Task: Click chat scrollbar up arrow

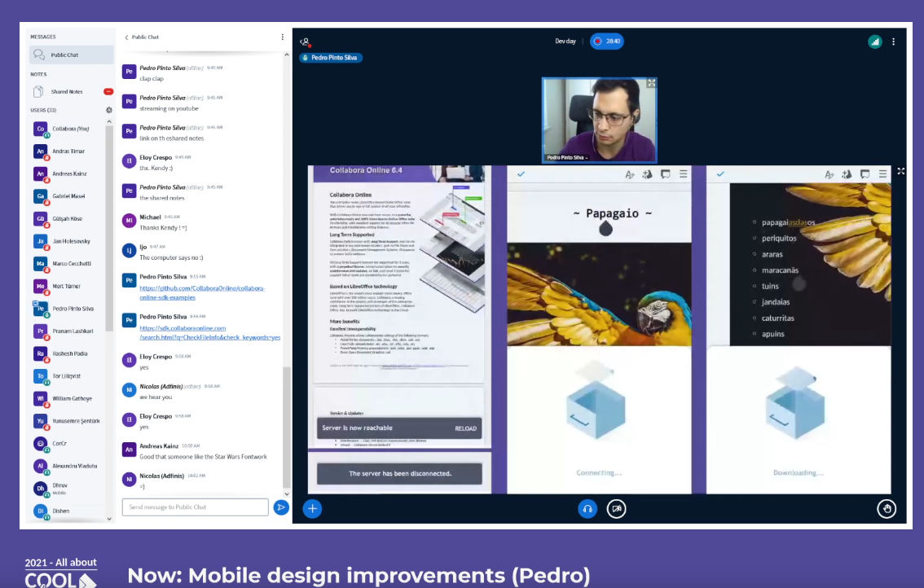Action: point(286,55)
